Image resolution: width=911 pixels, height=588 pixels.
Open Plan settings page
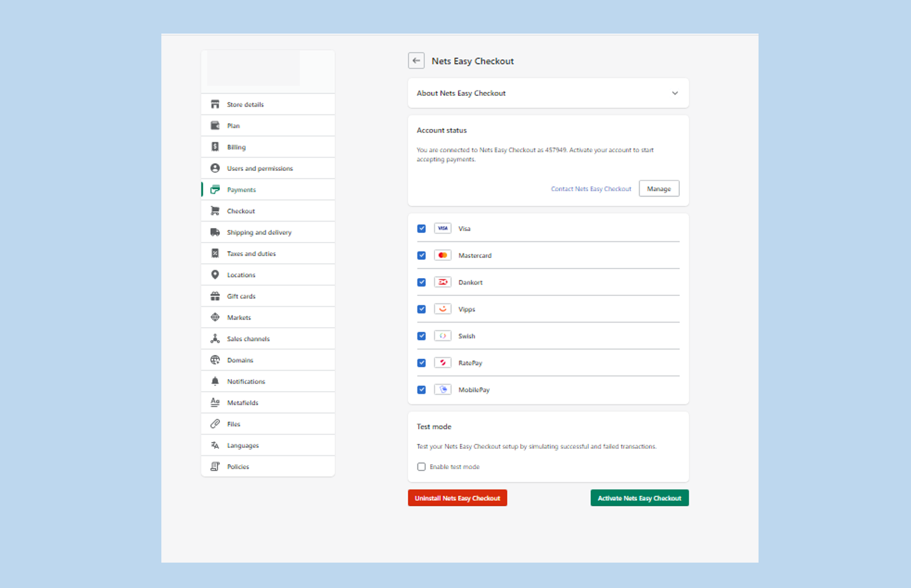pos(268,126)
